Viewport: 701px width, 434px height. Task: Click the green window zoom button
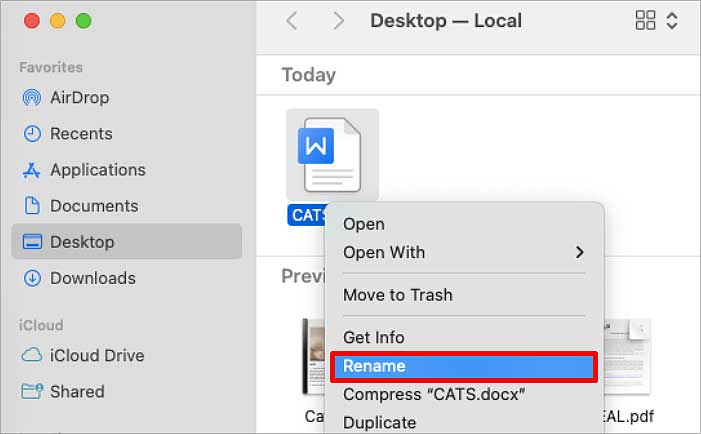pyautogui.click(x=83, y=21)
